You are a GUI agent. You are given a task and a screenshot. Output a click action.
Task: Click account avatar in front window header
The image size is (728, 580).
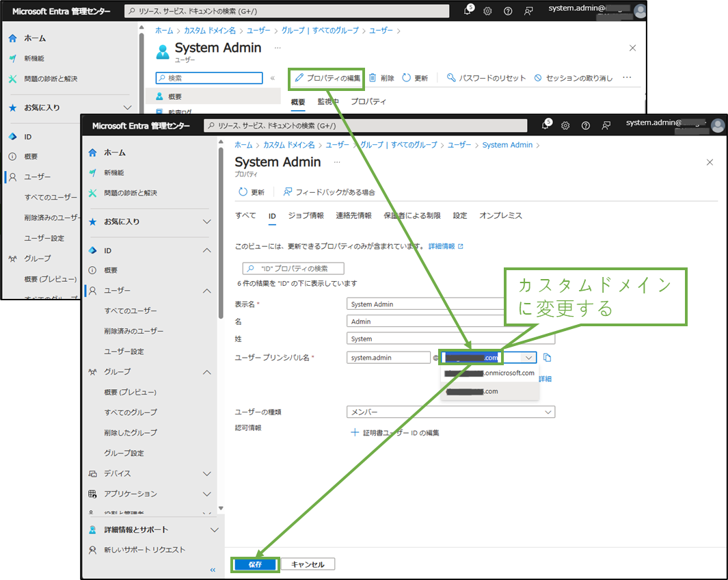(x=717, y=125)
